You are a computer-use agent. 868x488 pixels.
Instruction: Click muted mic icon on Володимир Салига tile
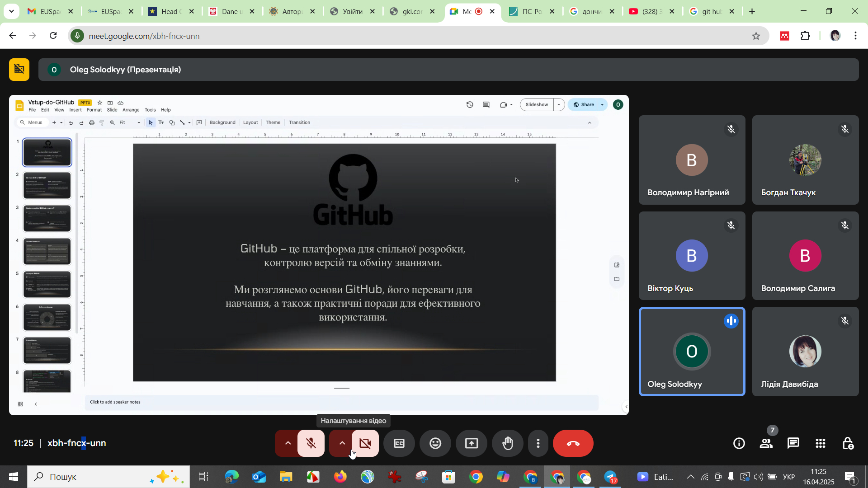tap(845, 225)
